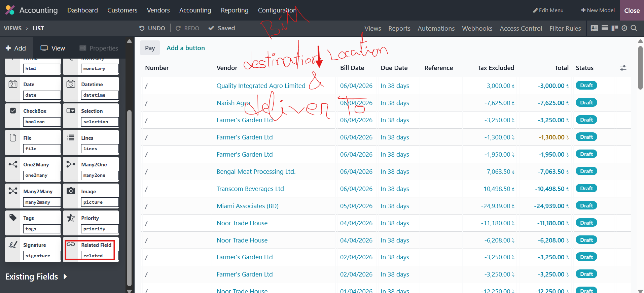This screenshot has width=644, height=293.
Task: Open the Vendors menu
Action: 158,10
